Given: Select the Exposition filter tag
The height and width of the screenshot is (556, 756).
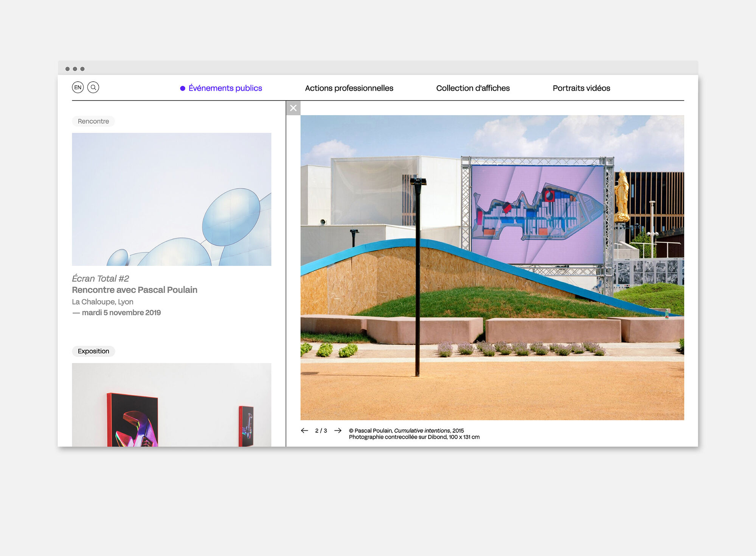Looking at the screenshot, I should [x=93, y=351].
